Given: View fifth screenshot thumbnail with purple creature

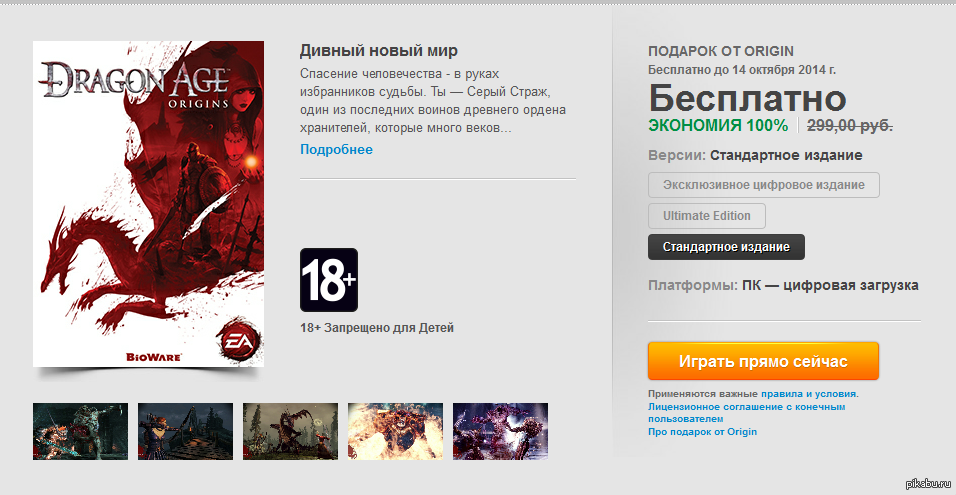Looking at the screenshot, I should [x=501, y=431].
